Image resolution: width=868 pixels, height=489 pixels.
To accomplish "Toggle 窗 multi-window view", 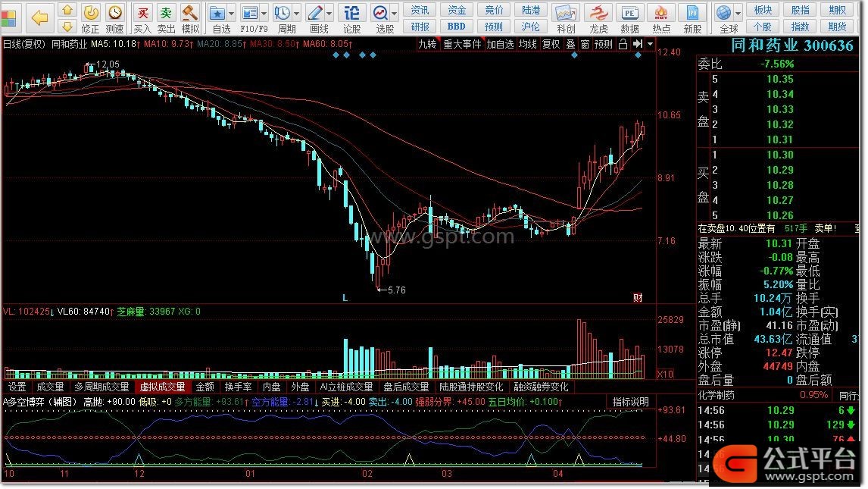I will coord(585,44).
